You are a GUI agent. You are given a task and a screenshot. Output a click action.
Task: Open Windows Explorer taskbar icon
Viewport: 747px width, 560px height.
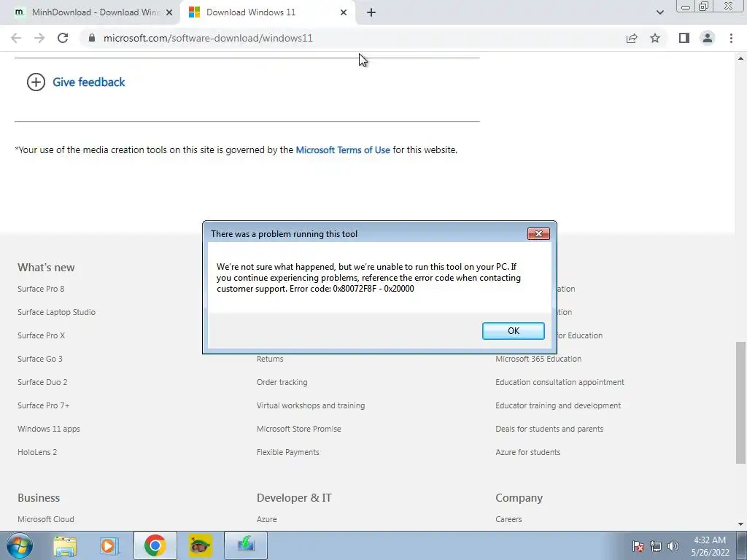[65, 545]
